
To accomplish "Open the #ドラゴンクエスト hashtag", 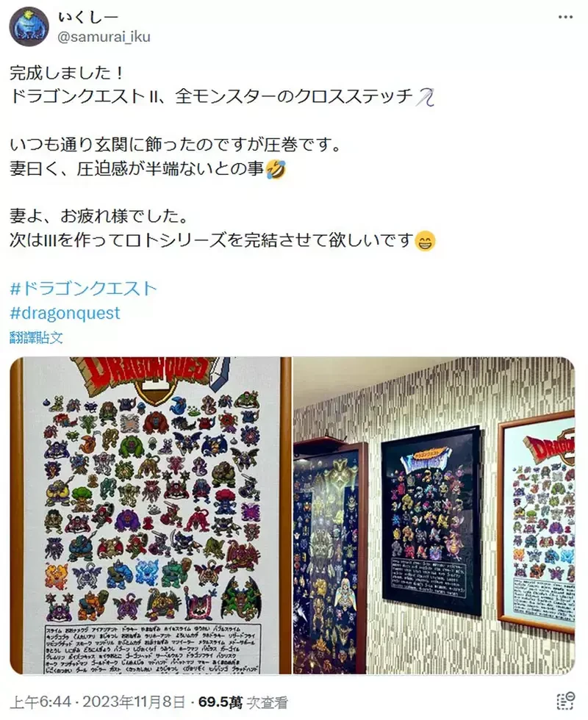I will (84, 288).
